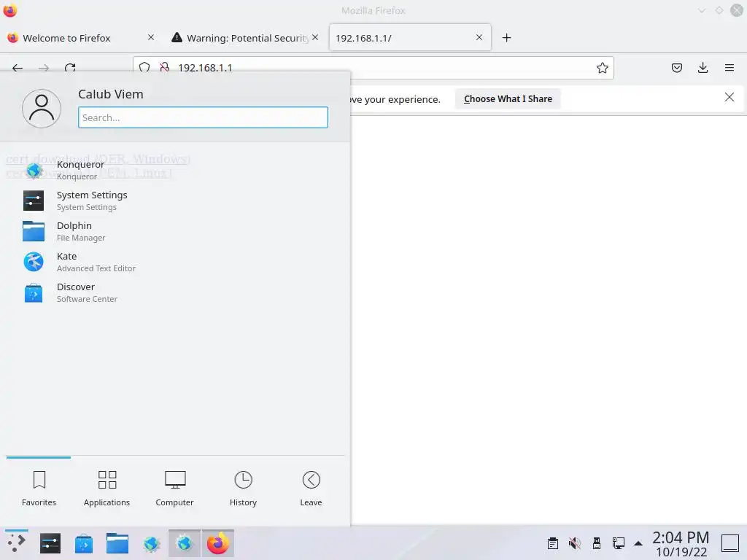Open the Firefox hamburger menu
This screenshot has width=747, height=560.
pos(729,68)
